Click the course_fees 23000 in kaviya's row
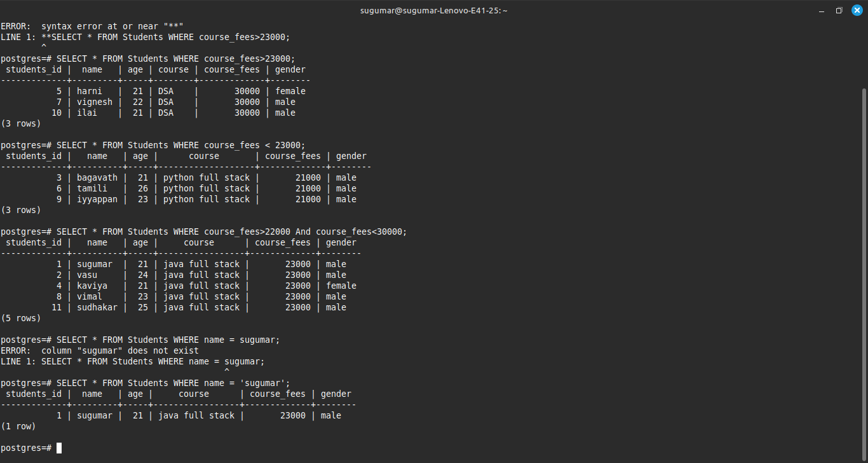 298,286
